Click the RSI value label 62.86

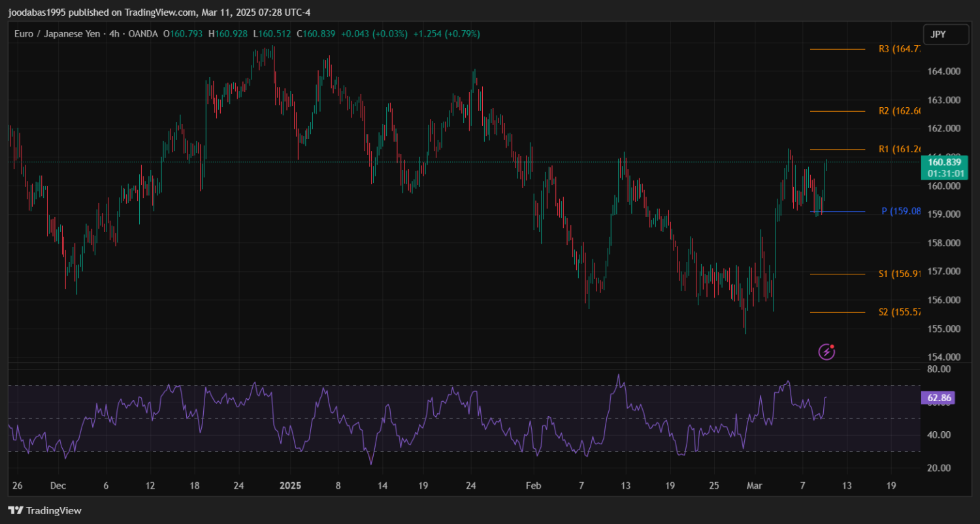[938, 398]
